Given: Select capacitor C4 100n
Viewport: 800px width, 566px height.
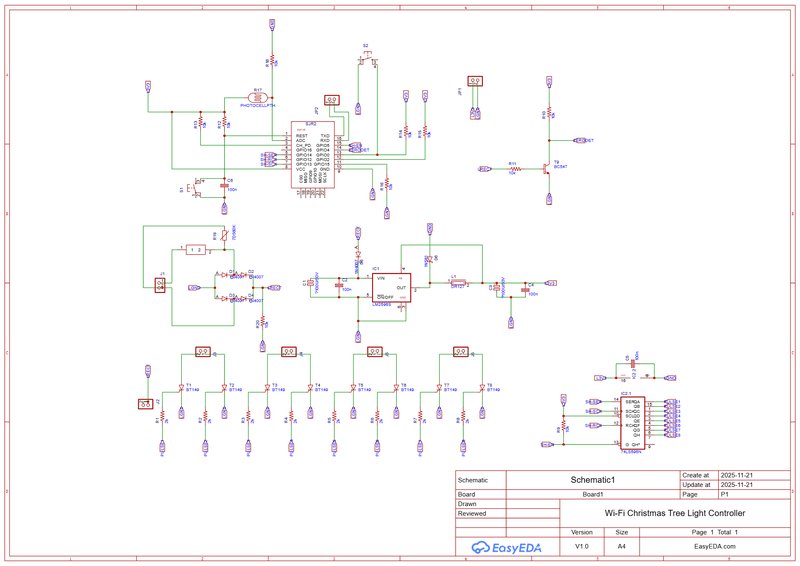Looking at the screenshot, I should (x=525, y=290).
